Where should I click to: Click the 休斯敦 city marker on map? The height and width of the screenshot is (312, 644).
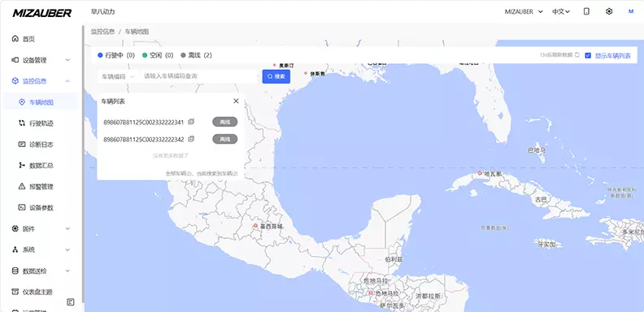tap(306, 73)
